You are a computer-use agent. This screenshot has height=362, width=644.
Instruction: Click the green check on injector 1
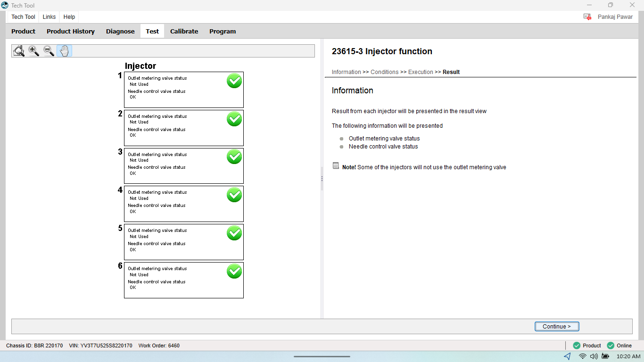(234, 81)
